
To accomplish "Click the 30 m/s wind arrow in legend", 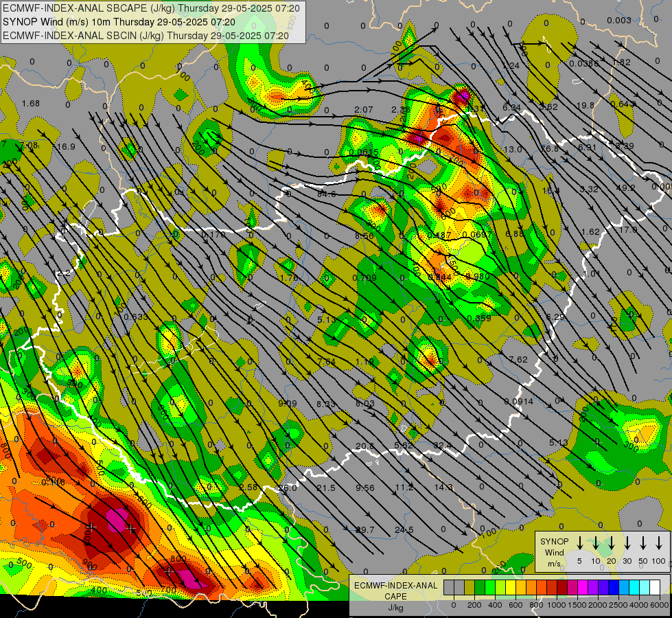I will (627, 542).
